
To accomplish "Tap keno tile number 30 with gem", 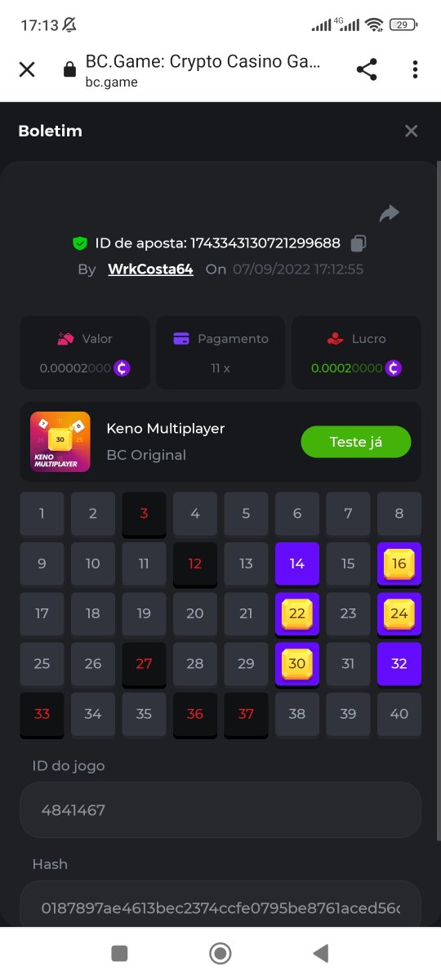I will [x=297, y=665].
